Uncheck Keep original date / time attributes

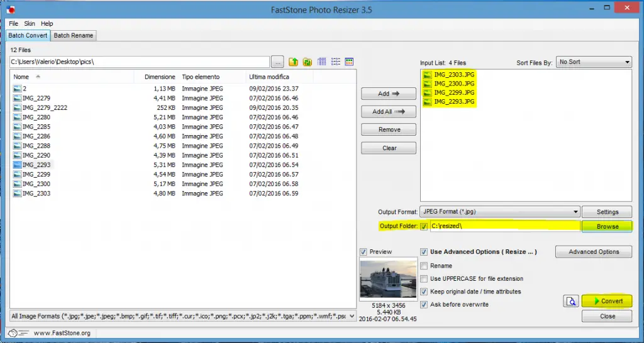(x=424, y=291)
